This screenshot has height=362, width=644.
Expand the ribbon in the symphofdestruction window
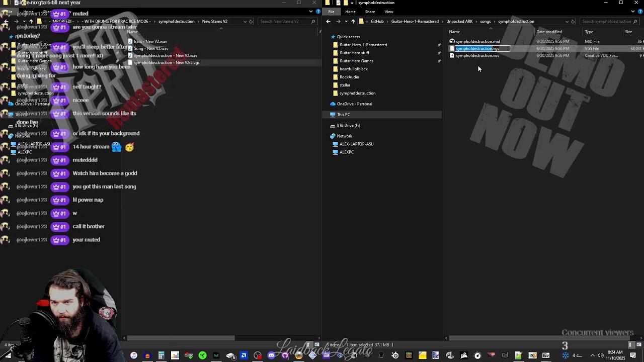632,12
